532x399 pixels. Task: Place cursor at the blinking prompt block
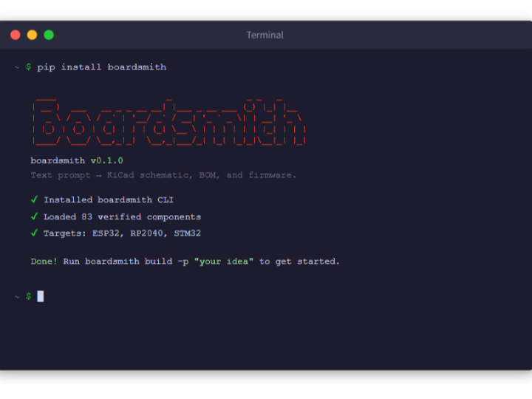click(x=41, y=296)
